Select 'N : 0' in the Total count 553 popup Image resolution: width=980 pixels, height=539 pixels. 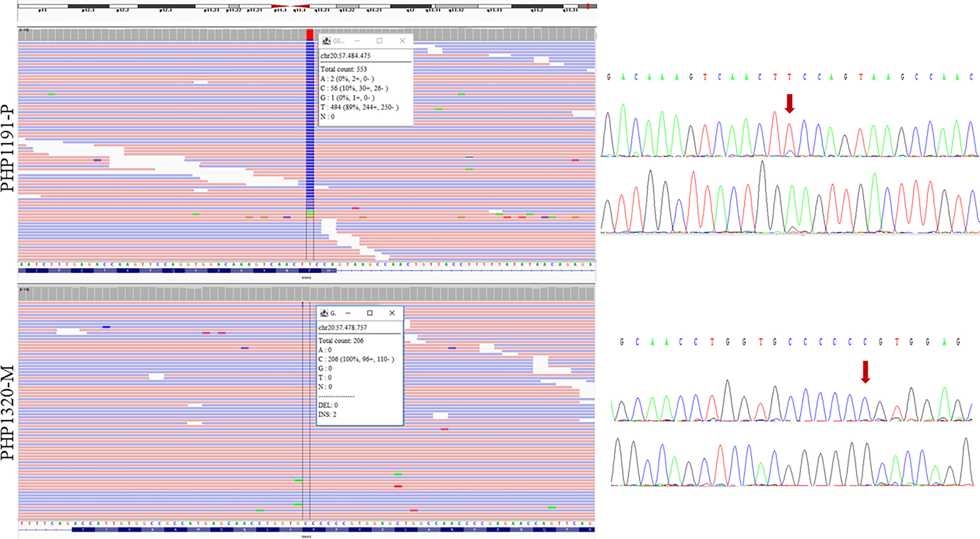[x=328, y=116]
